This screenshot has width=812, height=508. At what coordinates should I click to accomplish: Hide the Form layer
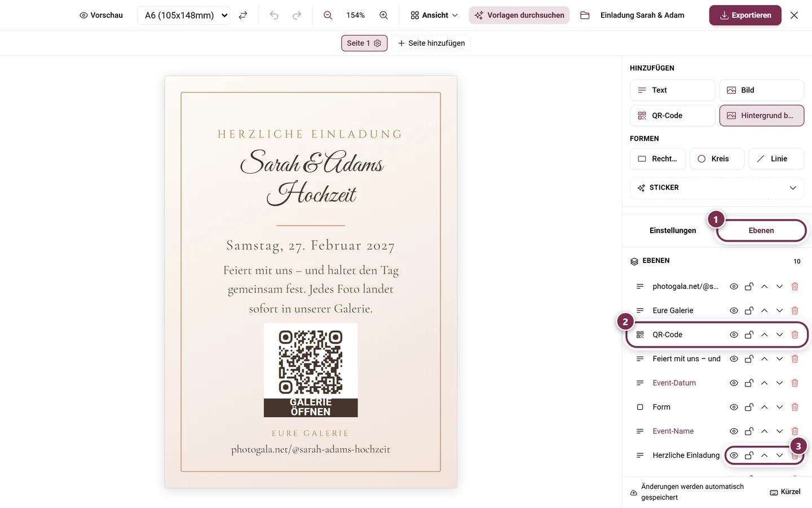(734, 407)
